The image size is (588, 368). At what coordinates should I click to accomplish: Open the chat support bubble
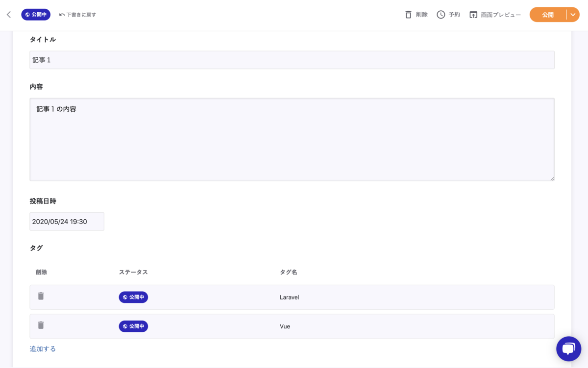coord(568,349)
